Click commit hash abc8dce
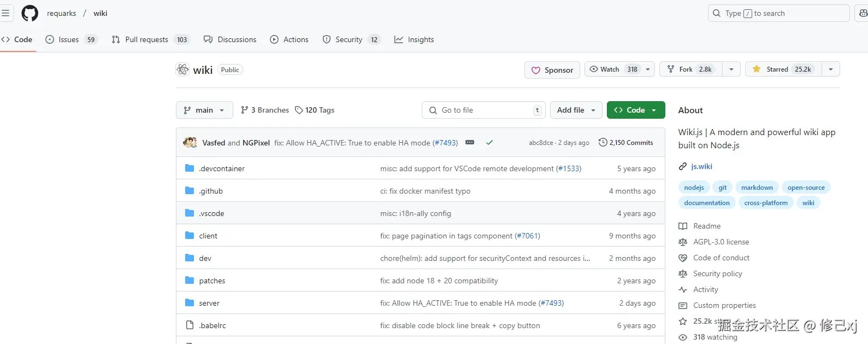Viewport: 868px width, 344px height. pyautogui.click(x=541, y=143)
